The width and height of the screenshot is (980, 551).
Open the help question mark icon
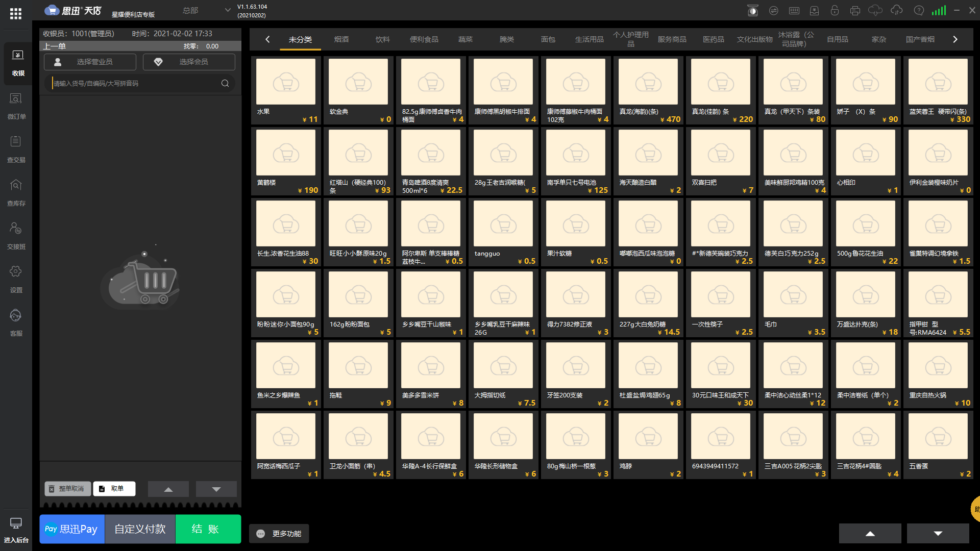coord(919,10)
